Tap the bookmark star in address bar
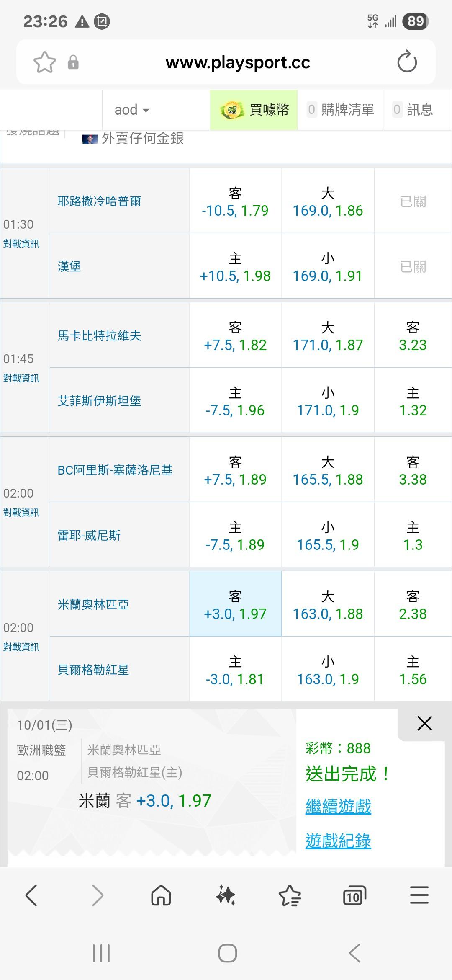 (x=45, y=62)
